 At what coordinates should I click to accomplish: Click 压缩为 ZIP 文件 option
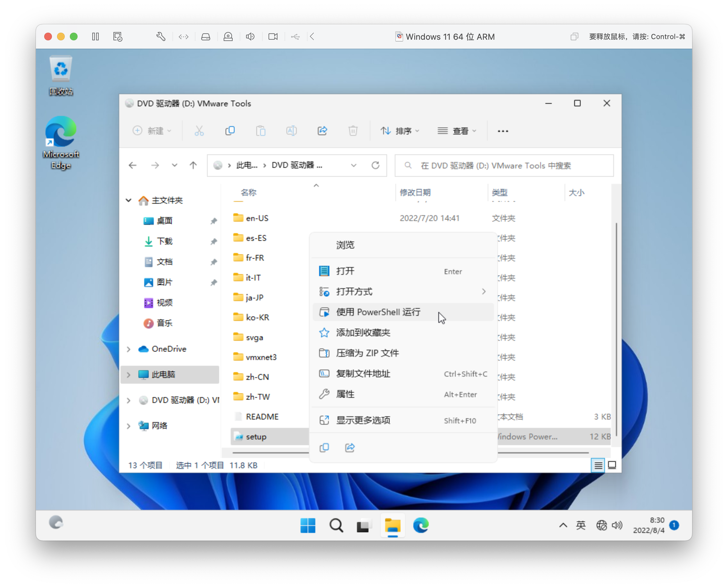click(x=368, y=353)
